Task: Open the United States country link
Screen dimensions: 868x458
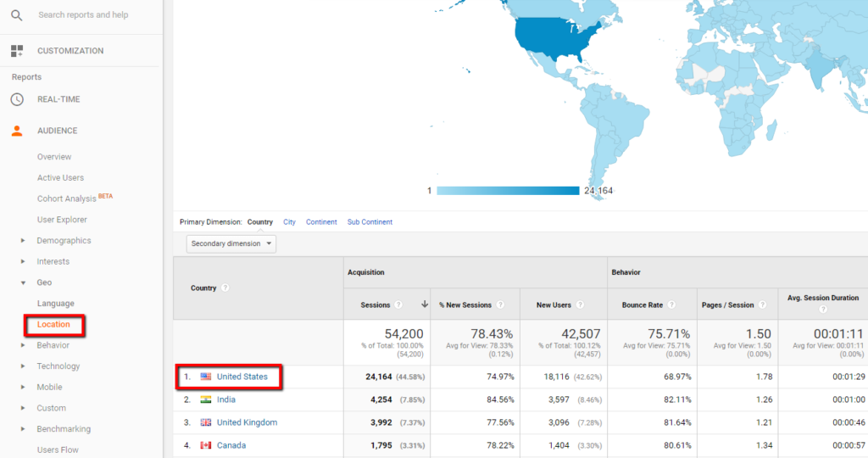Action: coord(242,377)
